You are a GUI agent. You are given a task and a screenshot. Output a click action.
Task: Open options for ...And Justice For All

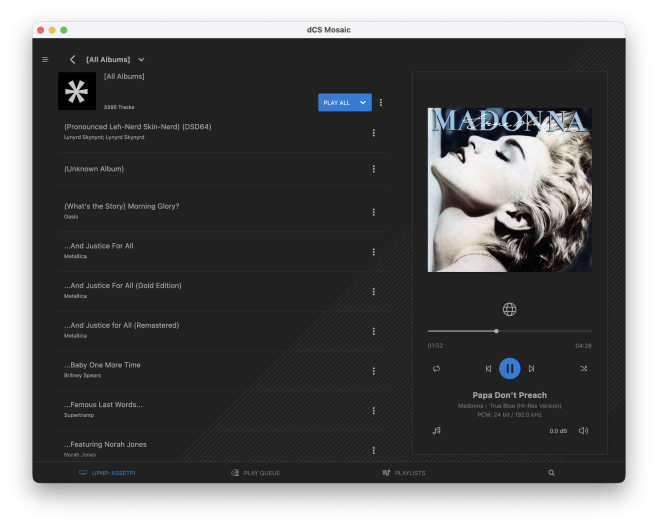373,252
